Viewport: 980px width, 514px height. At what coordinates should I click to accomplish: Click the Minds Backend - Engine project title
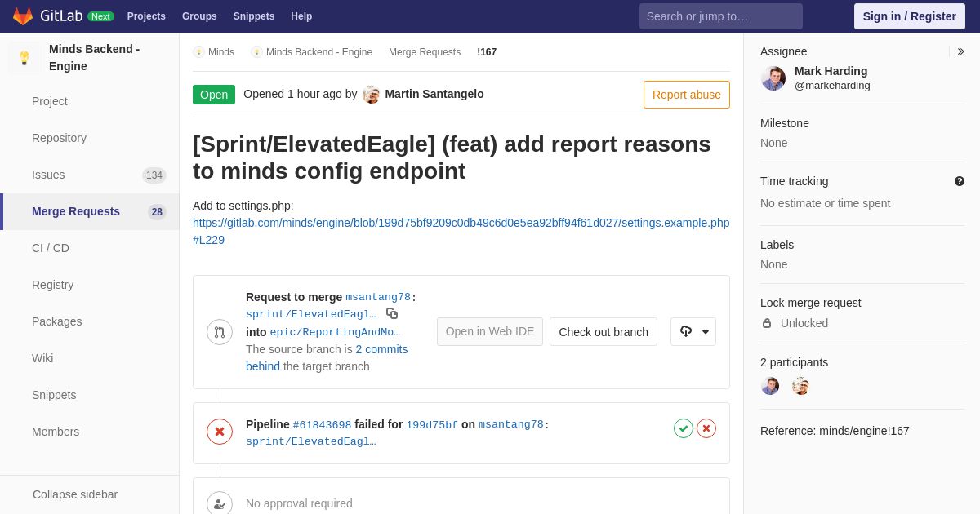coord(95,58)
